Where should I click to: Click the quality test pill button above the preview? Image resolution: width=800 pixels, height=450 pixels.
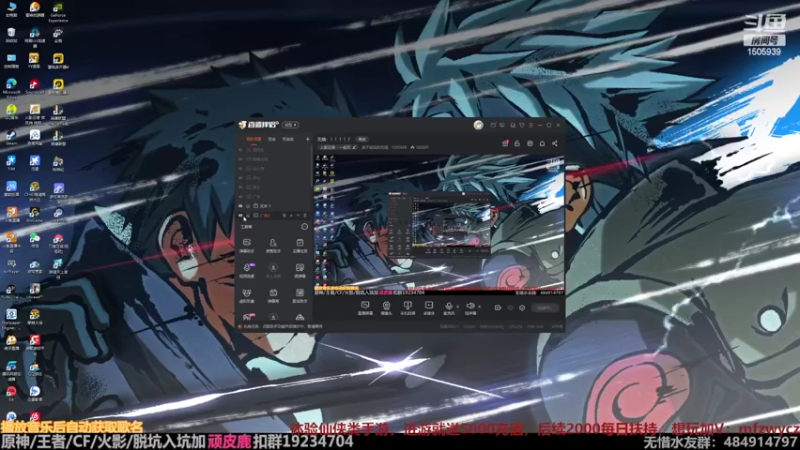click(362, 139)
